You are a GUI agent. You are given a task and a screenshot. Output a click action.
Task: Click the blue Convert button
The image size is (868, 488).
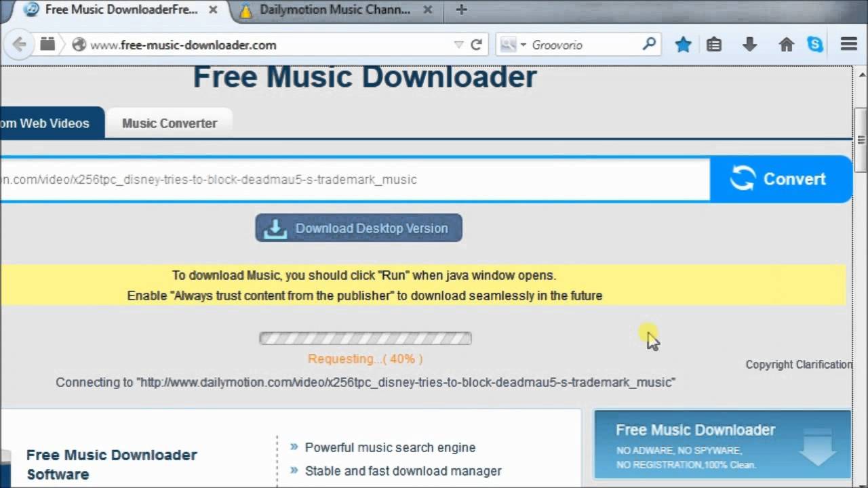click(781, 179)
